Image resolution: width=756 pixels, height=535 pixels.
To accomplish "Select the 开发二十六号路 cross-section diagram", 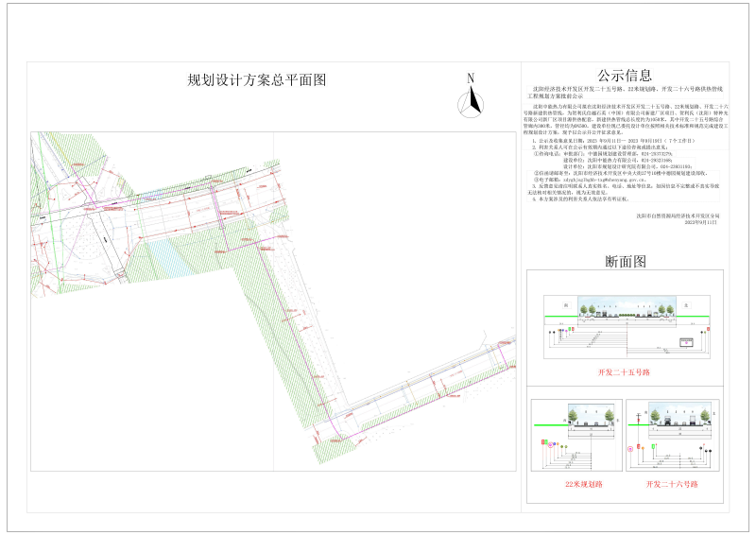I will [x=672, y=435].
